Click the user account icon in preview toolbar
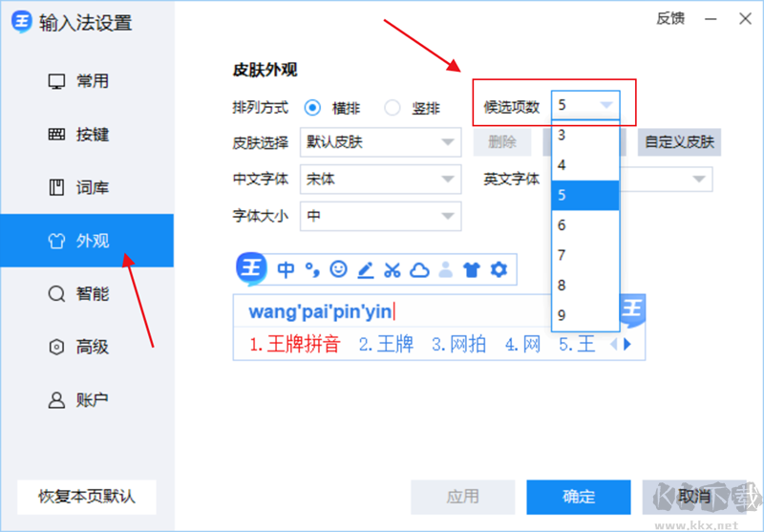Screen dimensions: 764x532 (445, 269)
